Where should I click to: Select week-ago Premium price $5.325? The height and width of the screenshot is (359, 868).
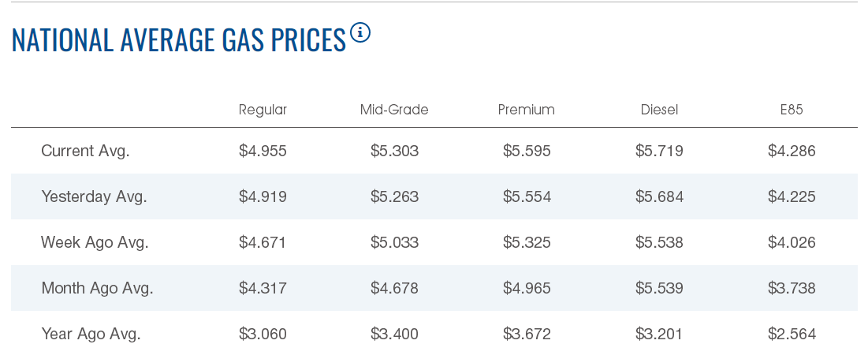[527, 242]
